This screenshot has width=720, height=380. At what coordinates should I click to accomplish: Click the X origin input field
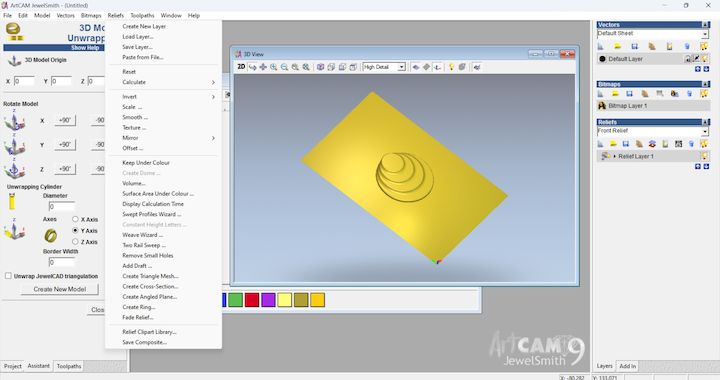24,81
